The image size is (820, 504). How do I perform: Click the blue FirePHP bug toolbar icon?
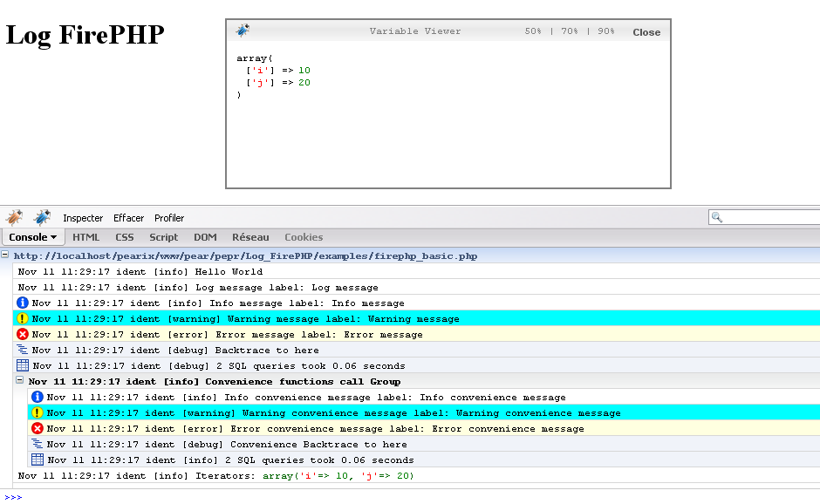(42, 217)
